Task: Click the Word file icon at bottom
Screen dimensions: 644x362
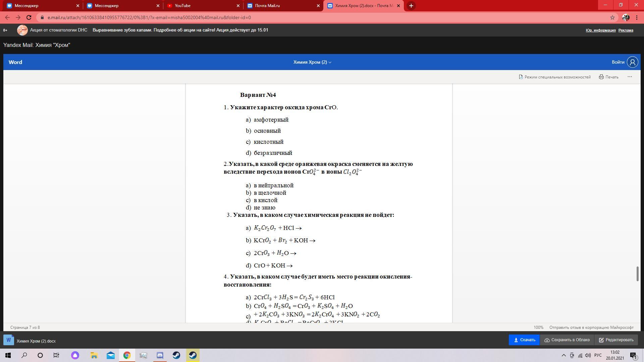Action: tap(9, 340)
